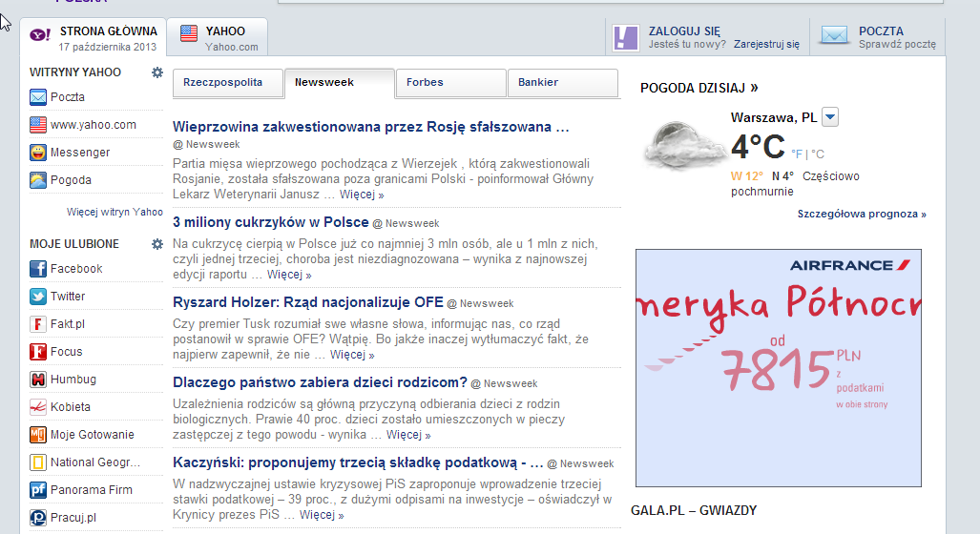Click the Pogoda weather icon in sidebar
Image resolution: width=980 pixels, height=534 pixels.
pyautogui.click(x=38, y=180)
